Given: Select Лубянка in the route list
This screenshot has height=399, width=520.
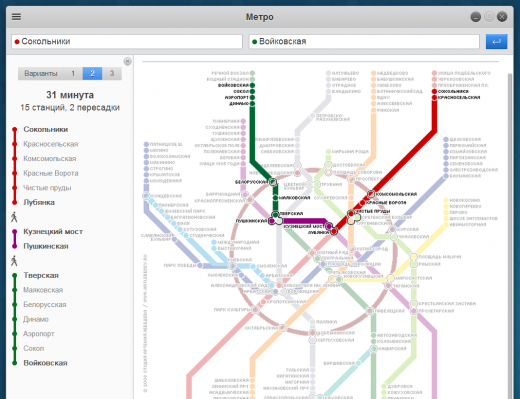Looking at the screenshot, I should click(39, 202).
